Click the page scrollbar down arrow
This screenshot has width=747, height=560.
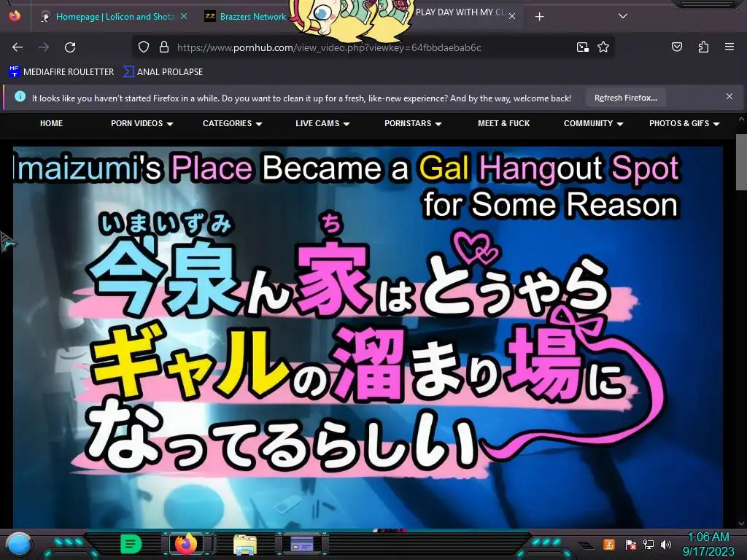point(741,523)
